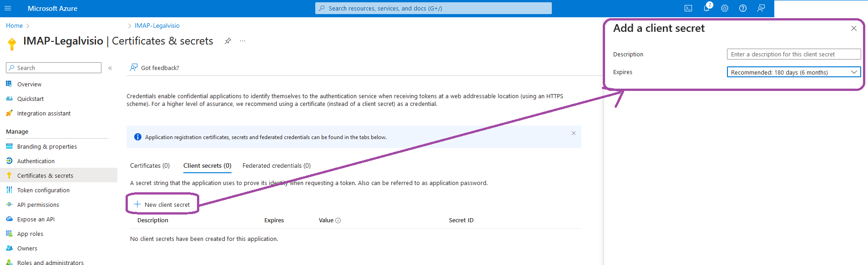Pin the Certificates & secrets page
The height and width of the screenshot is (265, 868).
(228, 41)
